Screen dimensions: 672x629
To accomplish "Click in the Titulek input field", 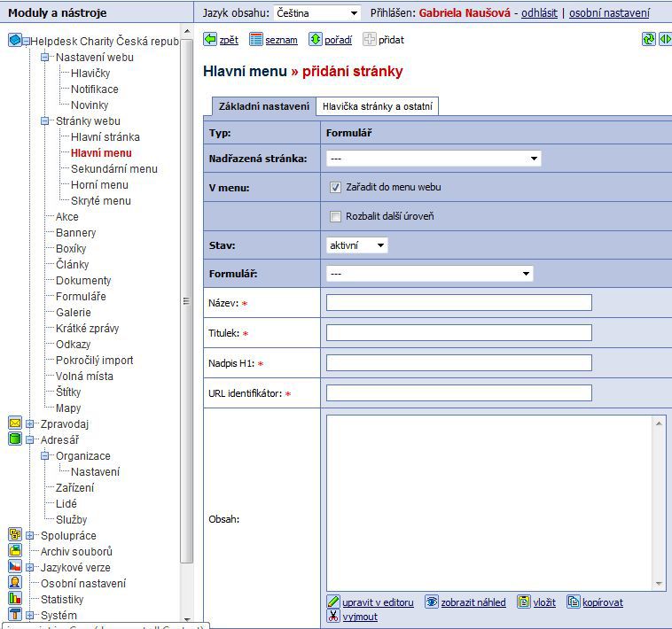I will coord(459,333).
